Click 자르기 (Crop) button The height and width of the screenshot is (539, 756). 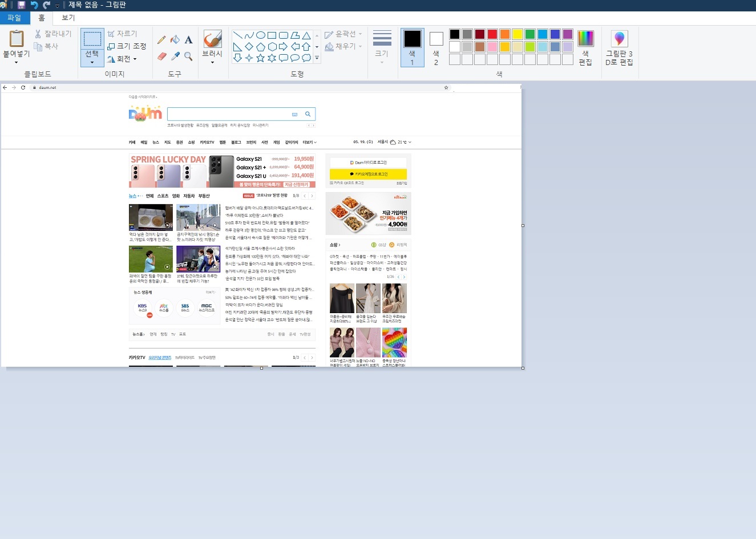pyautogui.click(x=122, y=34)
